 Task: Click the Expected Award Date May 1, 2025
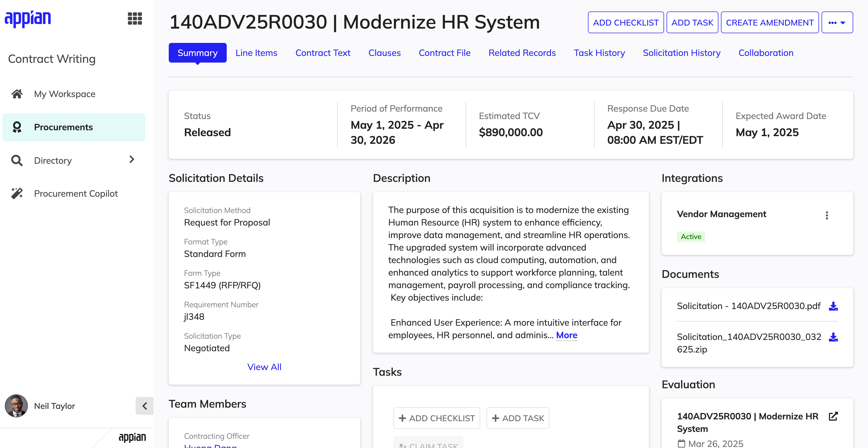(x=767, y=132)
